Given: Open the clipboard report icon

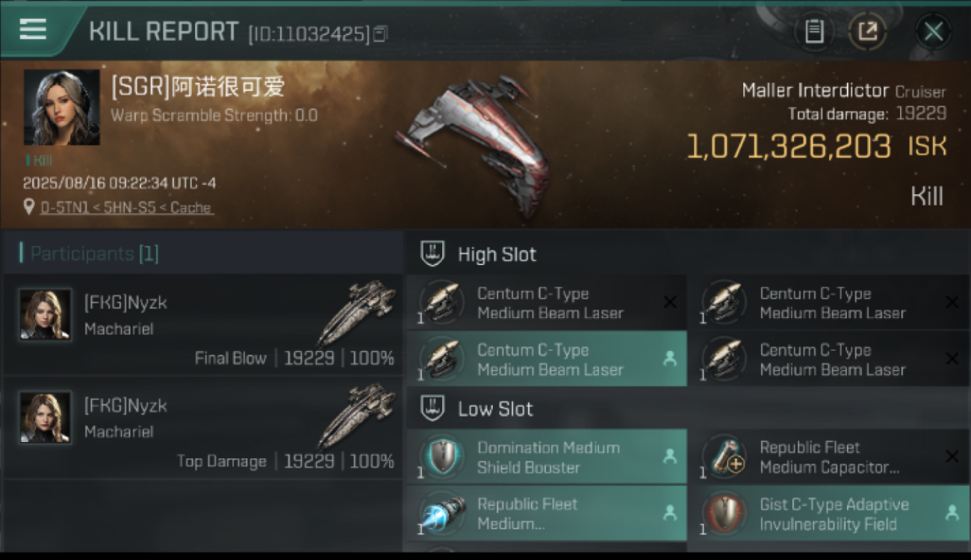Looking at the screenshot, I should pos(814,31).
